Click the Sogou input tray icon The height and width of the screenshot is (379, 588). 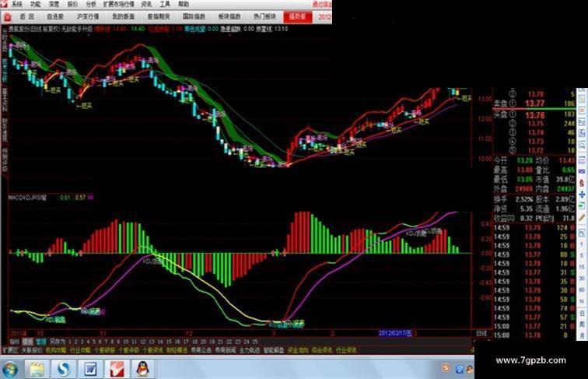(x=446, y=368)
